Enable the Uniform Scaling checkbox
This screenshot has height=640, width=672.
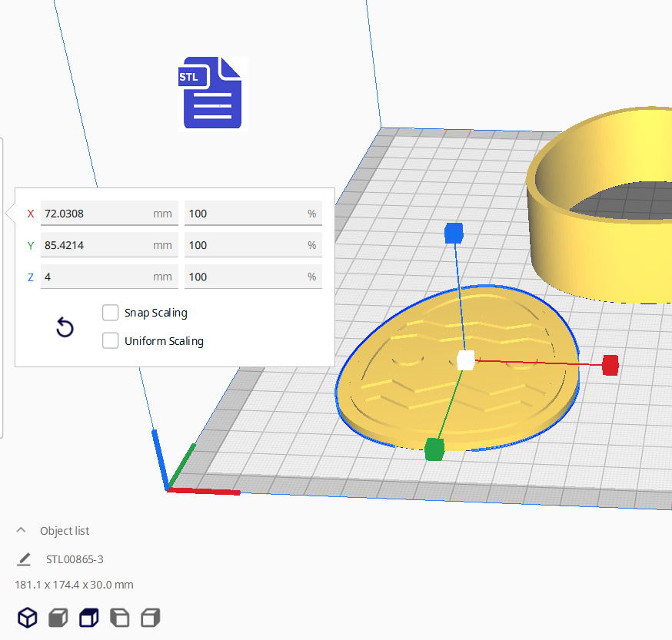[111, 340]
